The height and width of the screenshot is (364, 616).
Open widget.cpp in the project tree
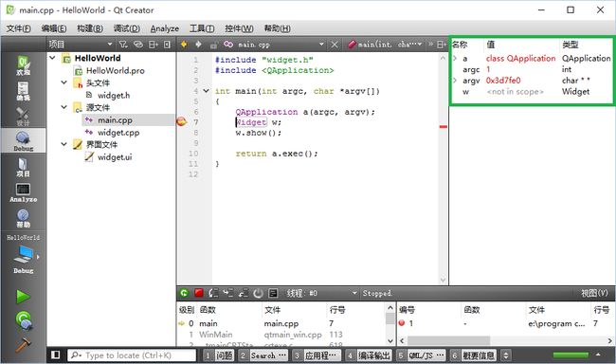click(x=118, y=133)
